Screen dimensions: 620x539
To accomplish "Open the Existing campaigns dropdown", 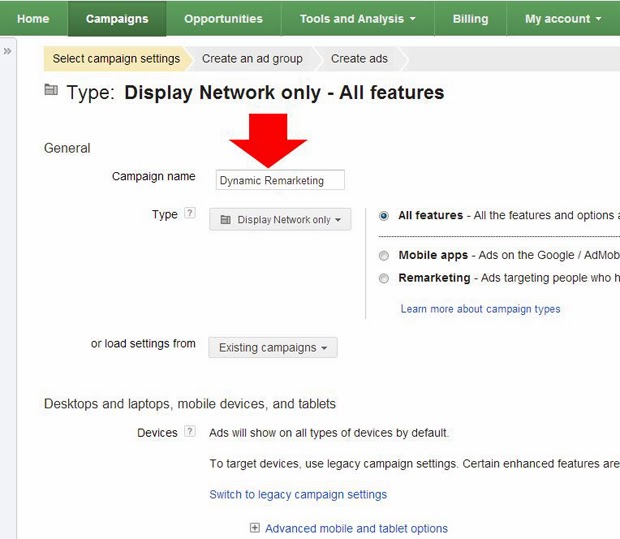I will pyautogui.click(x=273, y=348).
